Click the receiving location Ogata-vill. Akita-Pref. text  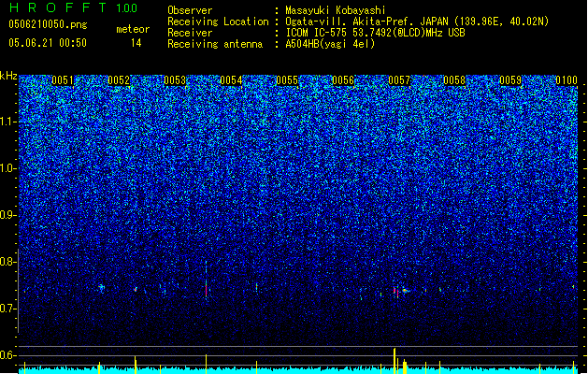[417, 22]
